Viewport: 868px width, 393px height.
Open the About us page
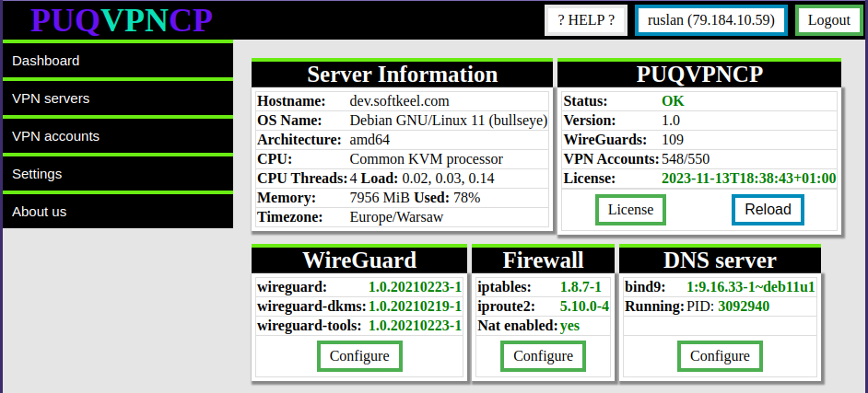[x=118, y=211]
